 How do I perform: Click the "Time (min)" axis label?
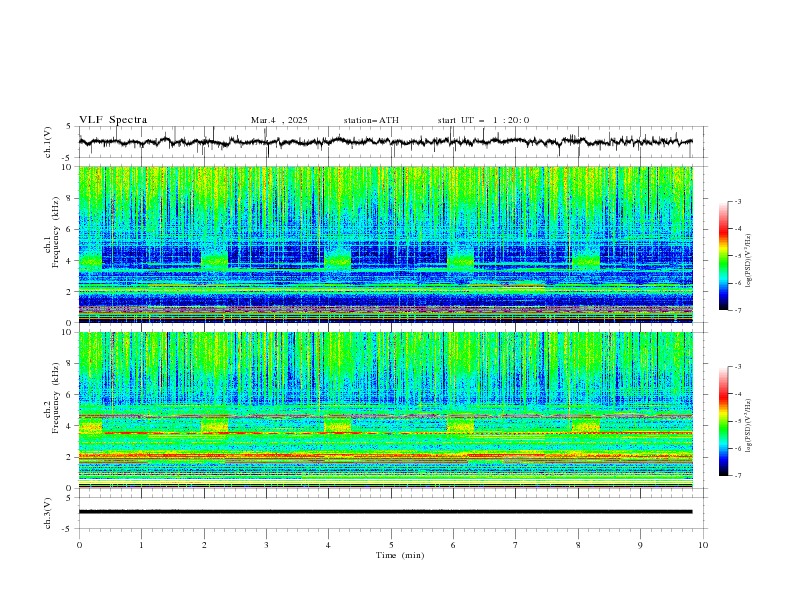pos(400,555)
